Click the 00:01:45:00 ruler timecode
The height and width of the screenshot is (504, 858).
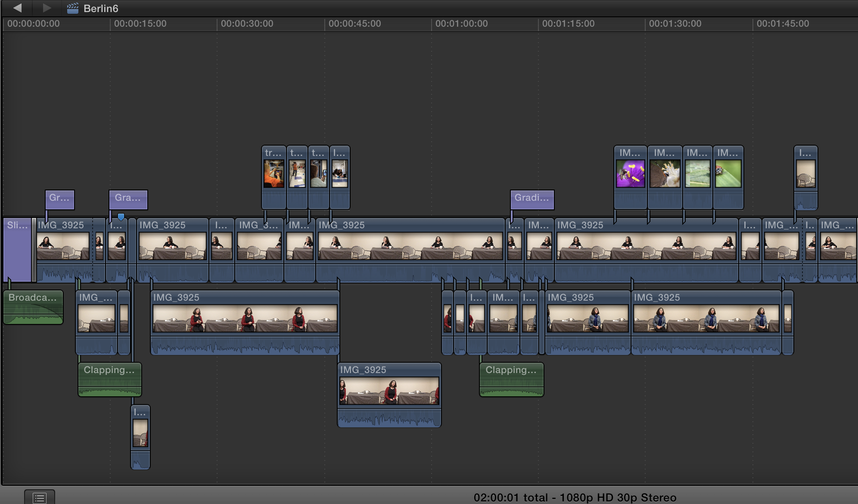tap(783, 24)
